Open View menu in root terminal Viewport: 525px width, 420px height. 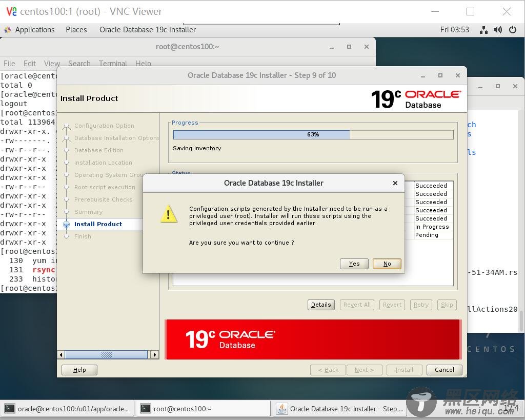point(52,63)
